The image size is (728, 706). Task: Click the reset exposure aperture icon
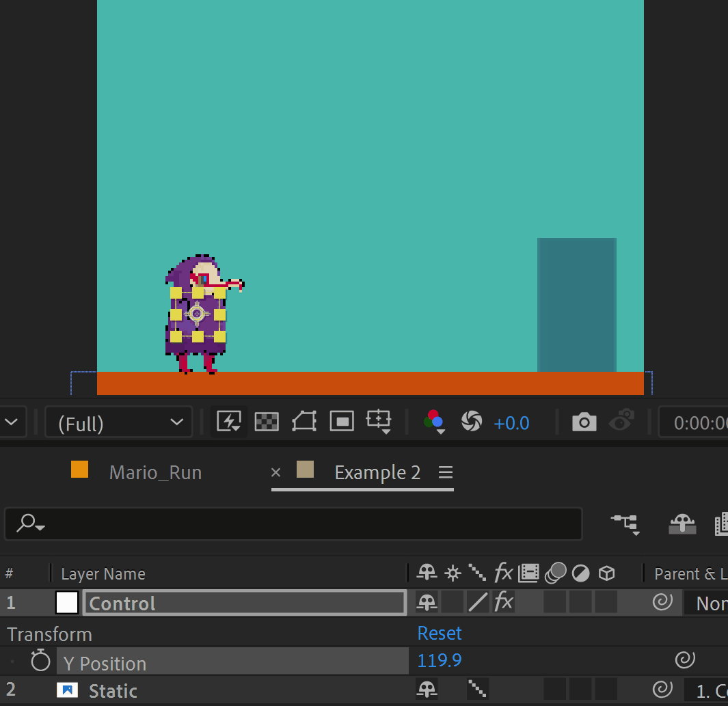point(472,422)
